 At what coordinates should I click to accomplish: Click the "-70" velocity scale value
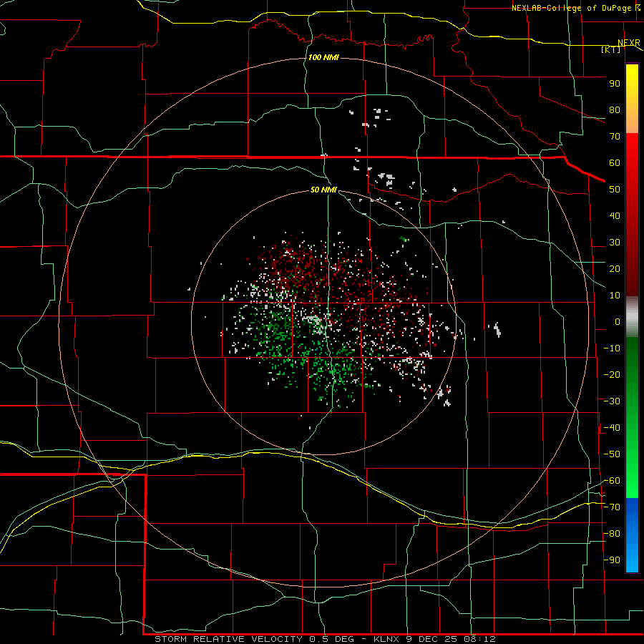pyautogui.click(x=612, y=507)
